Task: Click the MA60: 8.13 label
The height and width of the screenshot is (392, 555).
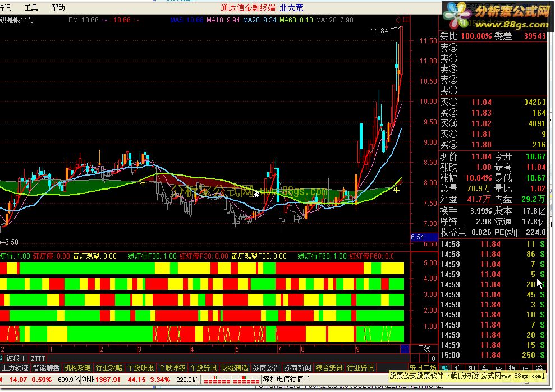Action: (x=296, y=20)
